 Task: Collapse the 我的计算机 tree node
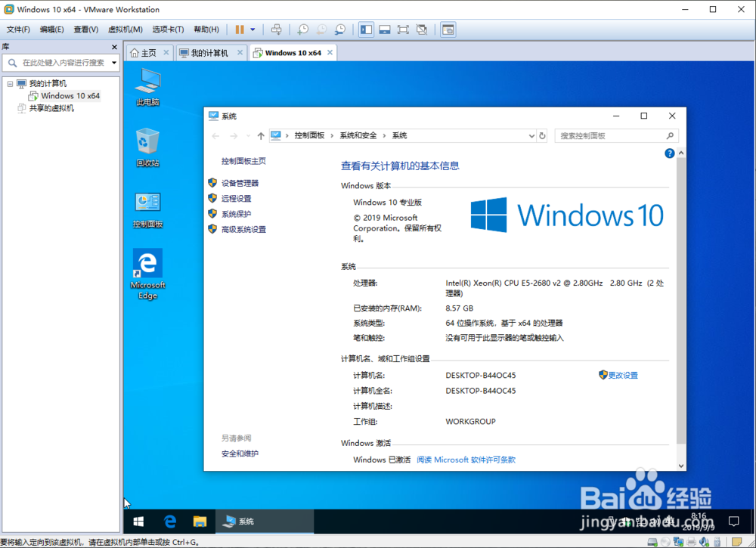tap(10, 83)
